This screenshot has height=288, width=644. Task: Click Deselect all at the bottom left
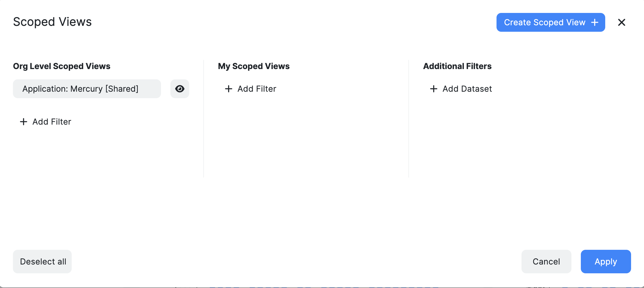click(x=42, y=261)
